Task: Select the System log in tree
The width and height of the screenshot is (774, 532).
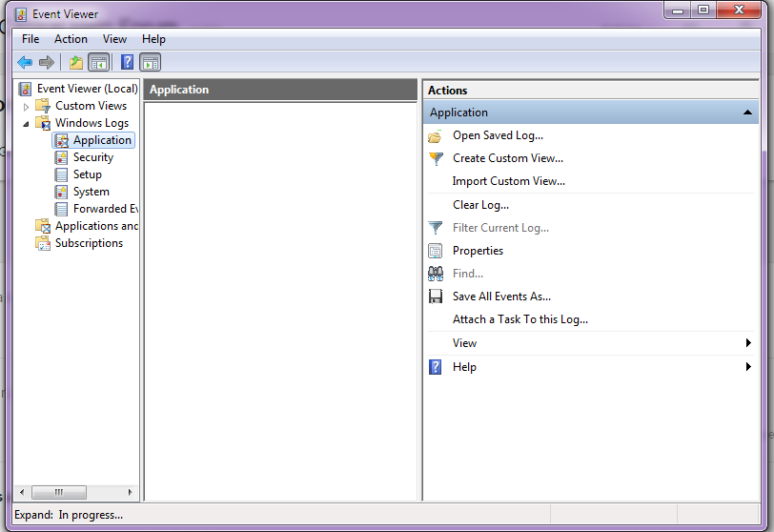Action: (91, 192)
